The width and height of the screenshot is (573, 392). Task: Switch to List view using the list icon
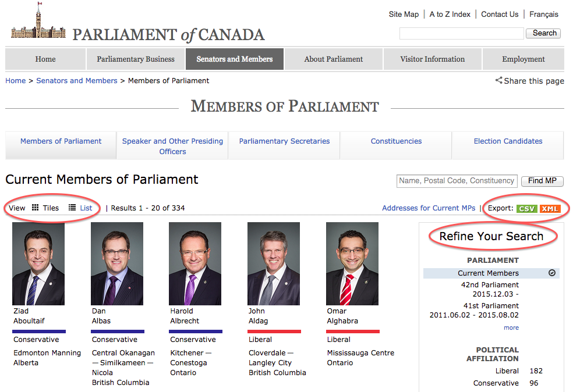coord(71,208)
